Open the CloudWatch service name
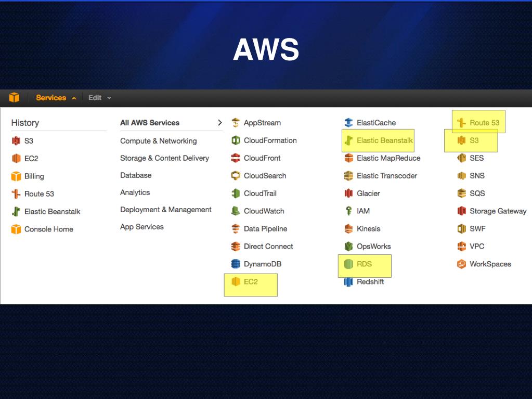 click(x=264, y=211)
